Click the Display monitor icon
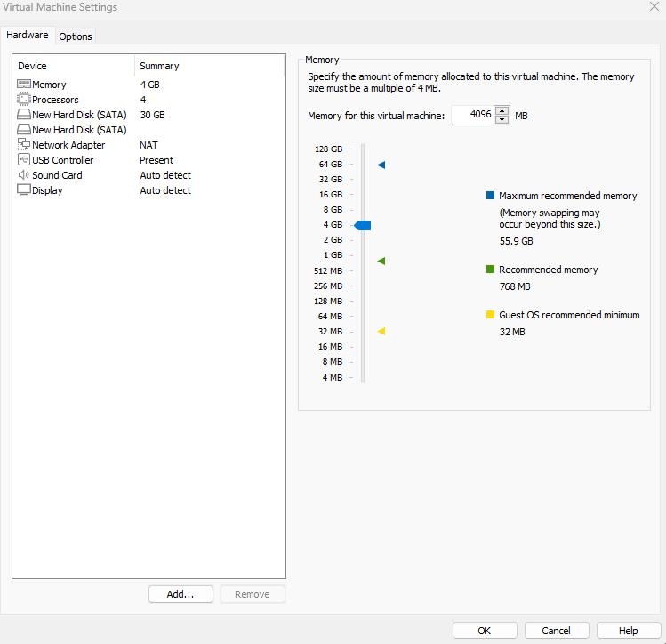Screen dimensions: 666x644 [x=24, y=190]
